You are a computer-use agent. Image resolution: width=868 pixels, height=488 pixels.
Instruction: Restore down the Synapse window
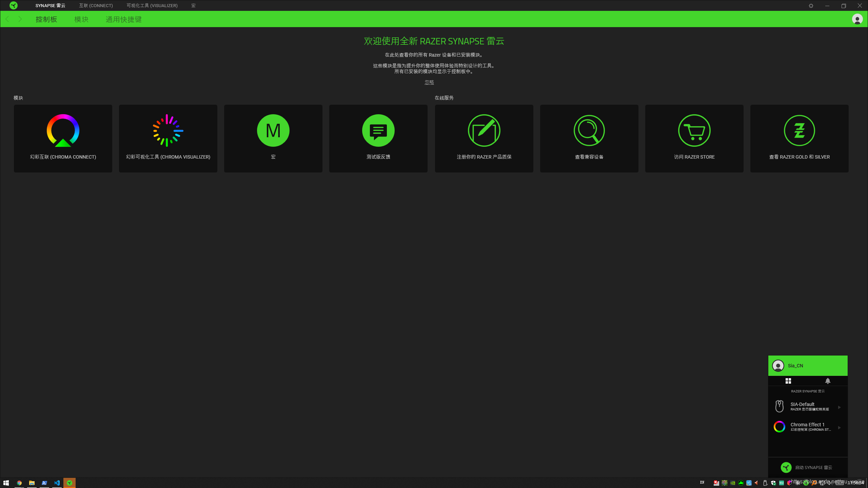tap(844, 6)
